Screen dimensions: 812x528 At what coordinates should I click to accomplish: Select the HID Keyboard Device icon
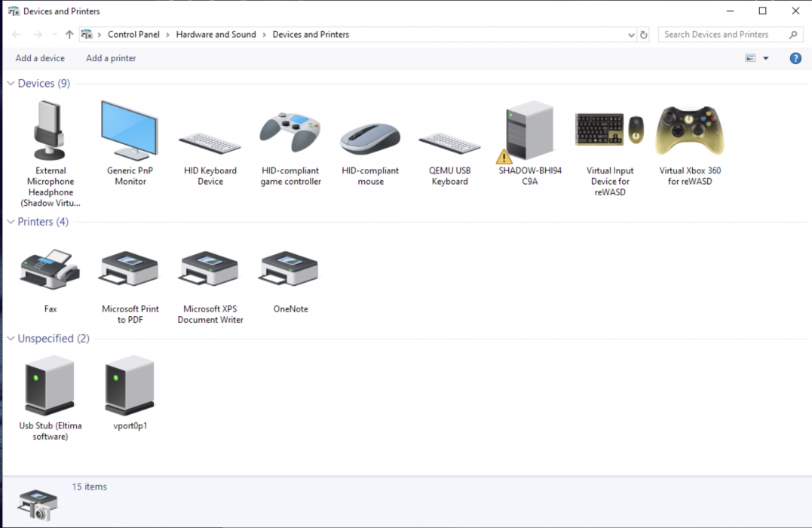pyautogui.click(x=210, y=143)
